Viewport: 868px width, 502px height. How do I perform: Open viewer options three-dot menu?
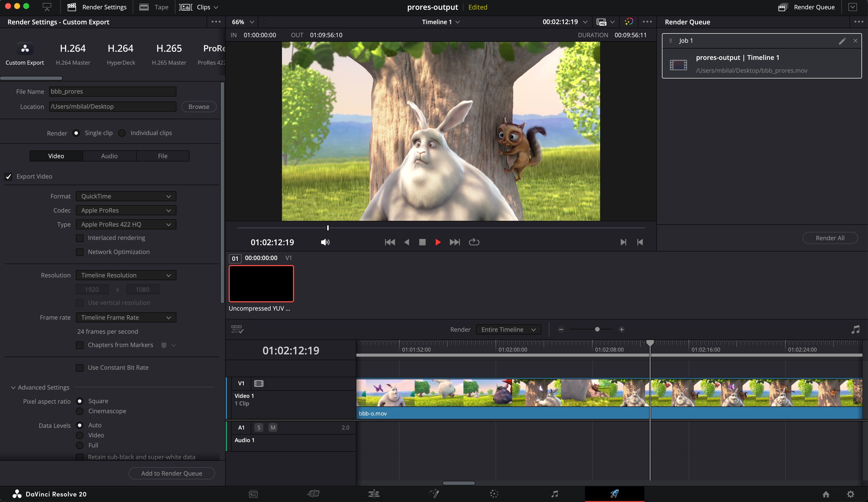(x=647, y=22)
